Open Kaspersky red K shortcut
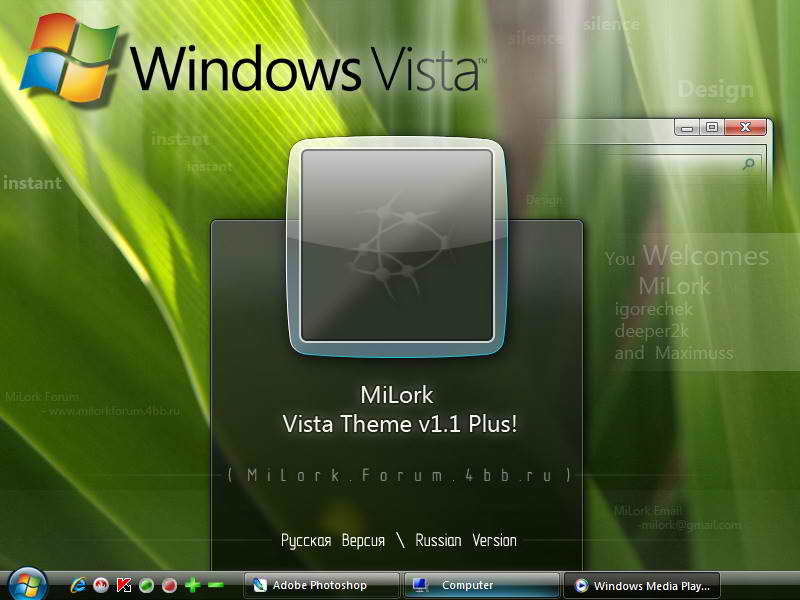Screen dimensions: 800x600 click(123, 585)
